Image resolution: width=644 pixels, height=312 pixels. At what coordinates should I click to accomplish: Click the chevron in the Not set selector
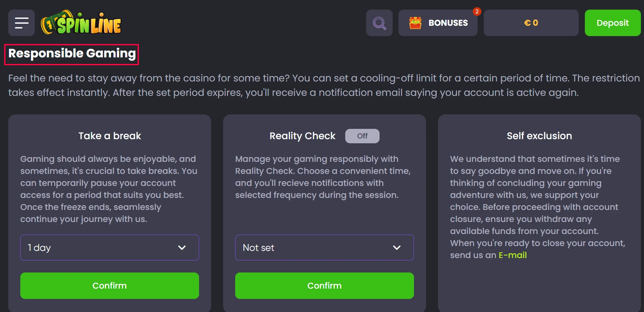[397, 248]
